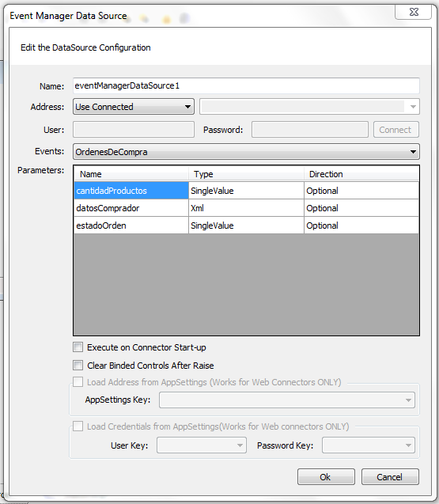Viewport: 439px width, 504px height.
Task: Click the Connect button
Action: (396, 130)
